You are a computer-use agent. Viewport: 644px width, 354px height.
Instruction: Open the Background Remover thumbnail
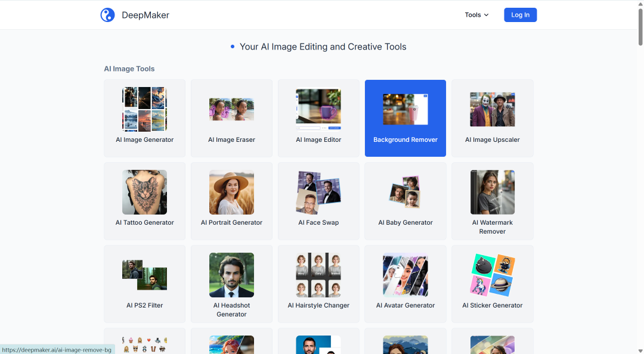tap(405, 109)
